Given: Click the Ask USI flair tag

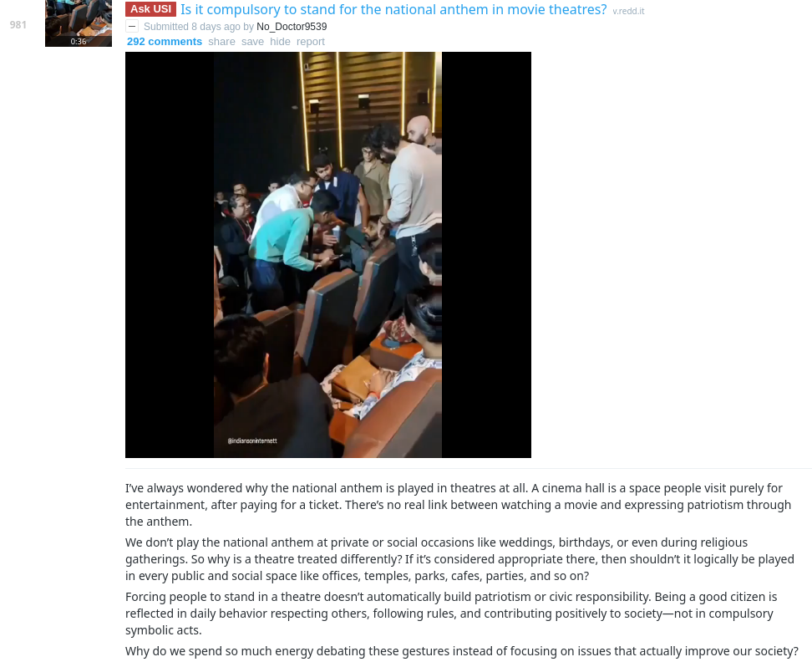Looking at the screenshot, I should click(150, 9).
